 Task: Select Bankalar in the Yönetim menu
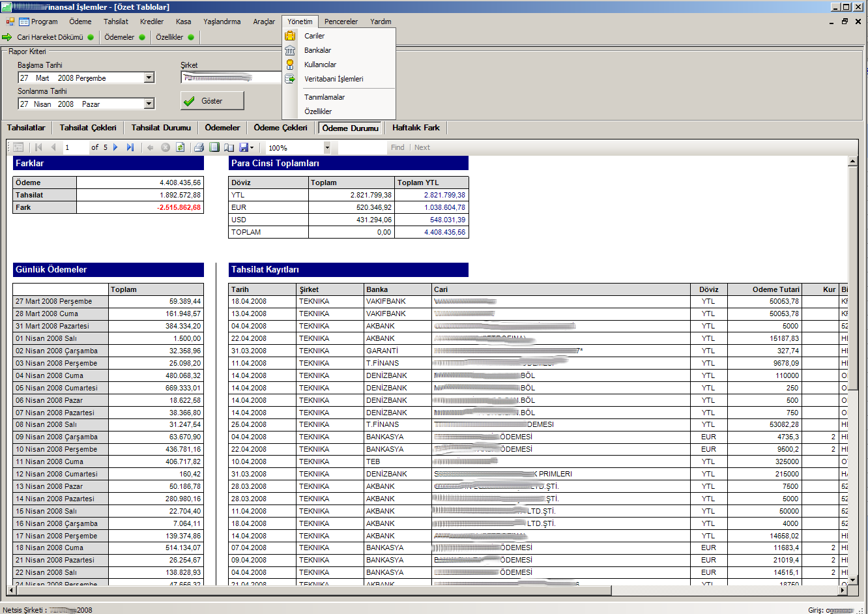317,50
